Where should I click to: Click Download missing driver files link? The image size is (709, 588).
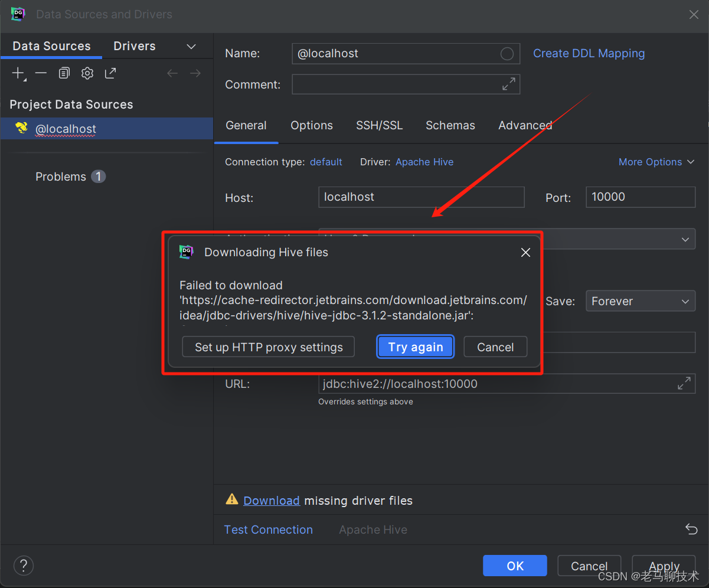272,501
